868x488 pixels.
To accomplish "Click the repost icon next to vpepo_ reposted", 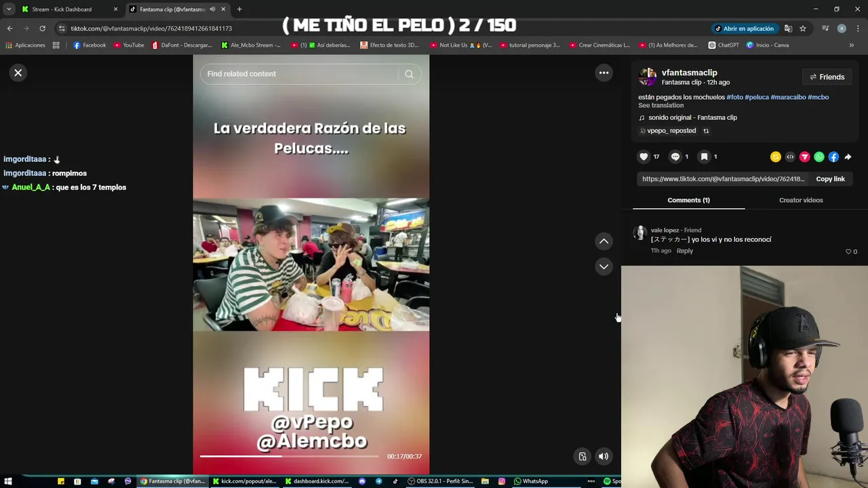I will pyautogui.click(x=706, y=131).
